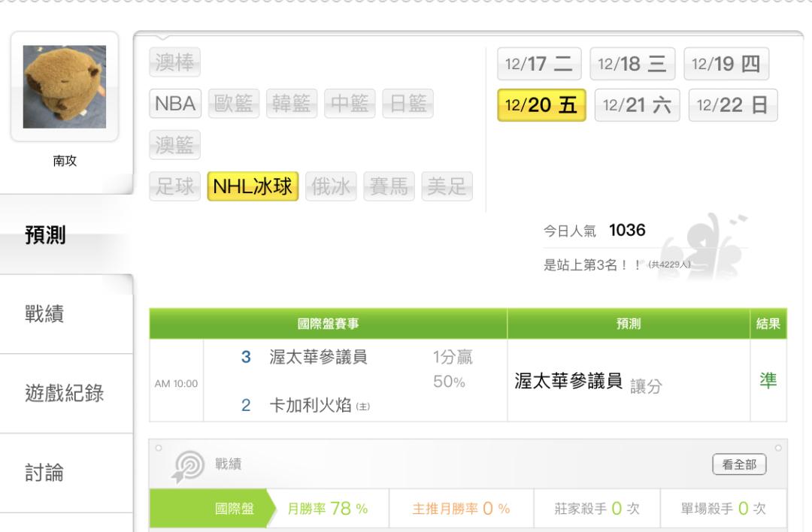Viewport: 812px width, 532px height.
Task: Select the green 國際盤 tab
Action: (233, 509)
